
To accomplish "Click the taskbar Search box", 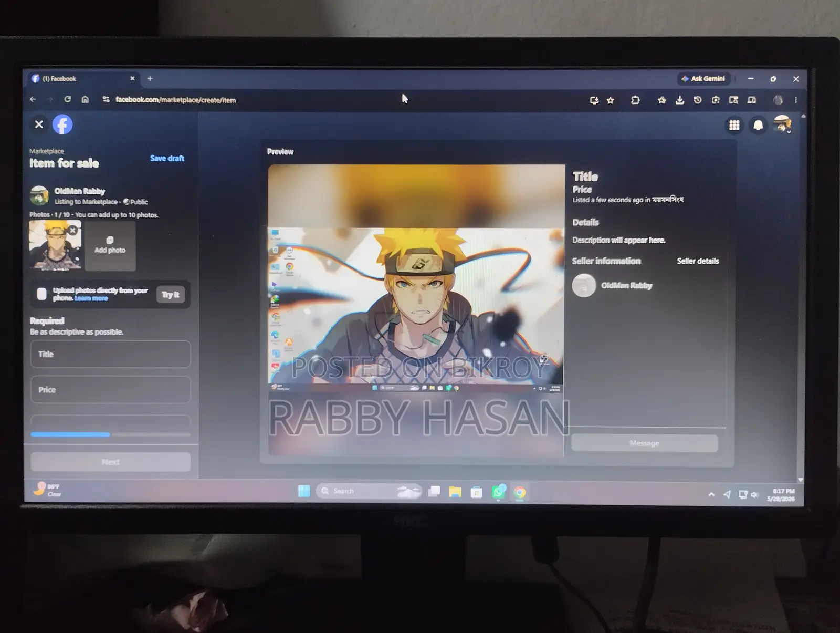I will [369, 491].
